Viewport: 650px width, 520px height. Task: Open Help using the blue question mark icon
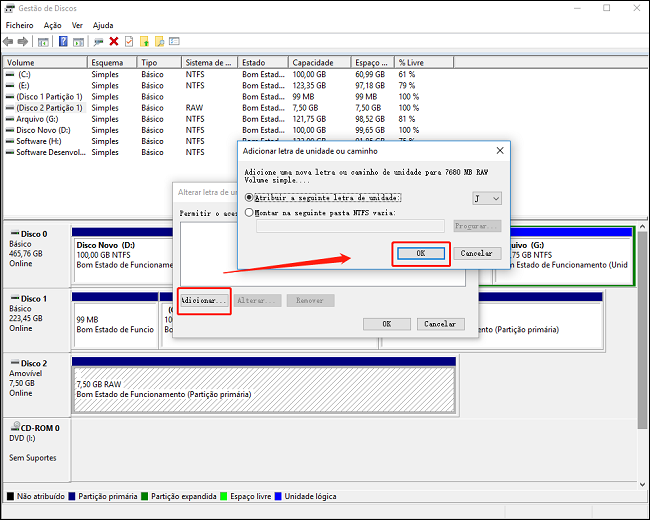tap(63, 41)
